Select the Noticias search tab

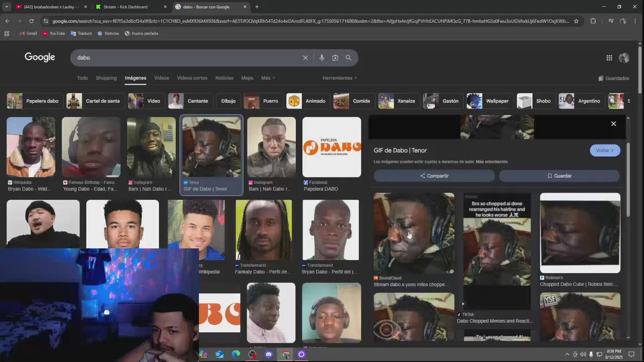tap(224, 78)
